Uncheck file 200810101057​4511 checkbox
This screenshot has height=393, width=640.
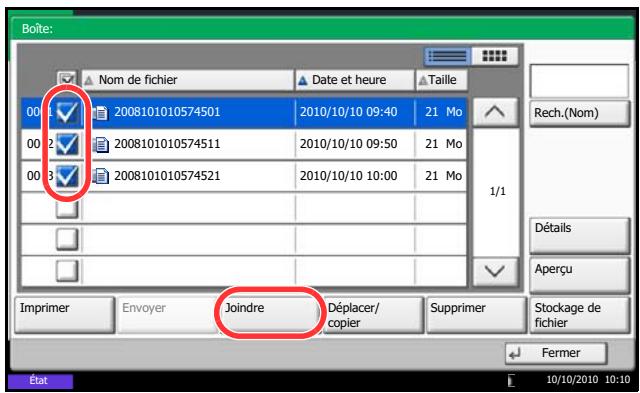[x=67, y=144]
